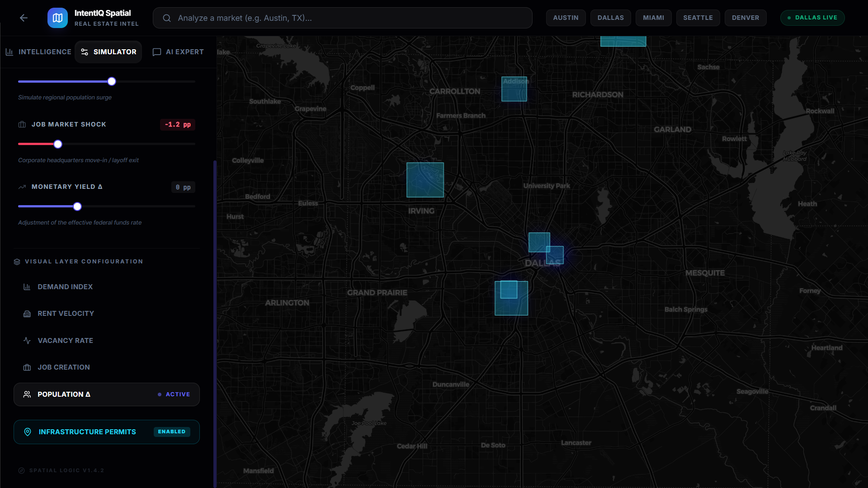This screenshot has height=488, width=868.
Task: Click the Vacancy Rate pulse icon
Action: (x=27, y=341)
